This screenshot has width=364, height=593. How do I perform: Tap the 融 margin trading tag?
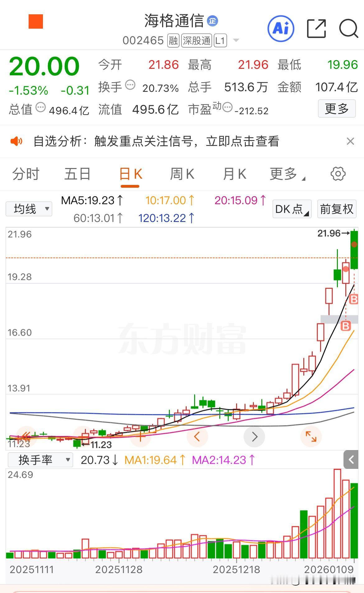(x=173, y=40)
